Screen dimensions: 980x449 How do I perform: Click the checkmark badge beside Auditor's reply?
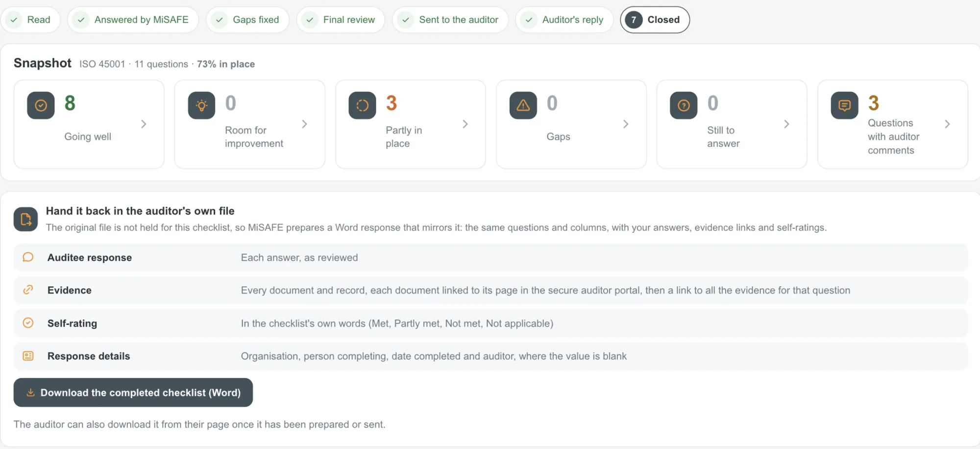pyautogui.click(x=529, y=20)
